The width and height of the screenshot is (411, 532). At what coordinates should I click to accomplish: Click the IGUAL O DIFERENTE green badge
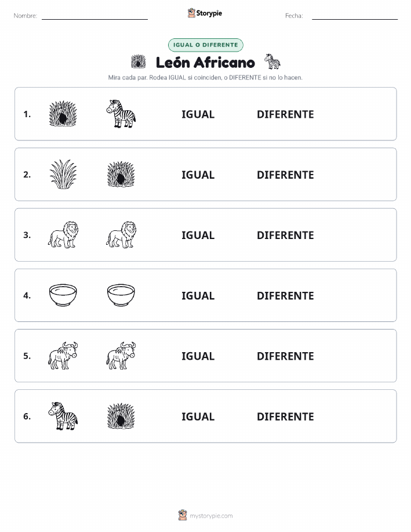[205, 45]
